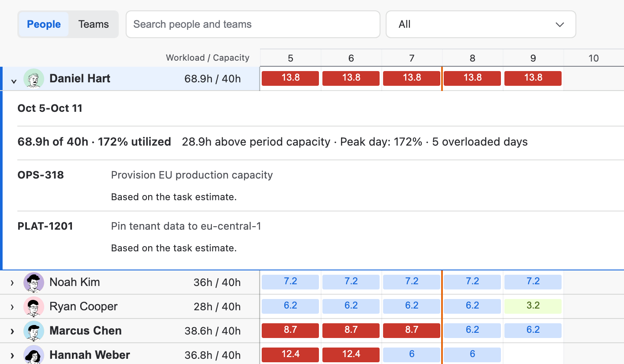Select Noah Kim's 7.2 bar on day 8
The width and height of the screenshot is (624, 364).
472,282
